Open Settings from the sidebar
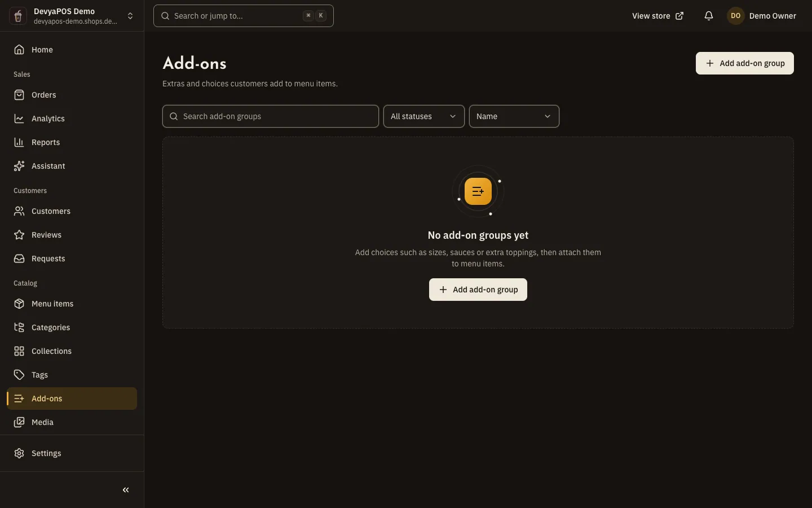This screenshot has height=508, width=812. click(72, 453)
